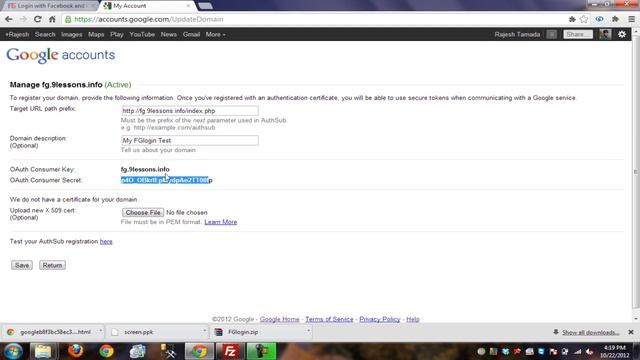Click the green HTTPS lock icon
Screen dimensions: 640x360
(x=68, y=19)
